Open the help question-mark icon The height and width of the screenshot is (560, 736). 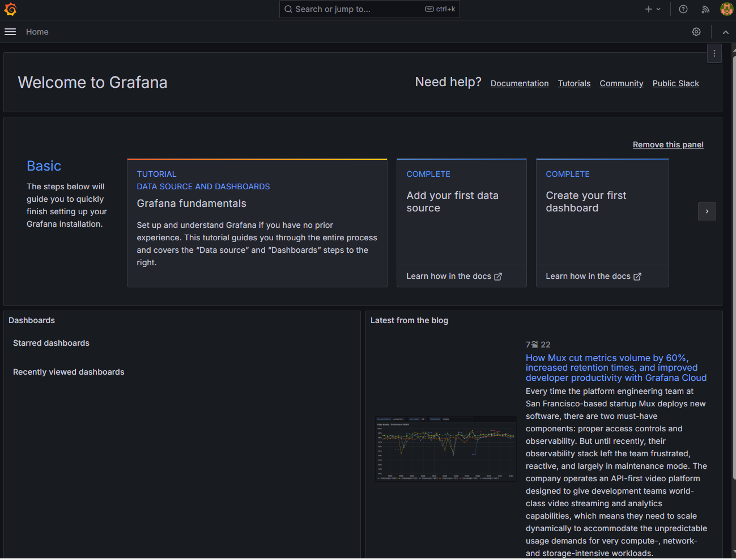click(683, 9)
